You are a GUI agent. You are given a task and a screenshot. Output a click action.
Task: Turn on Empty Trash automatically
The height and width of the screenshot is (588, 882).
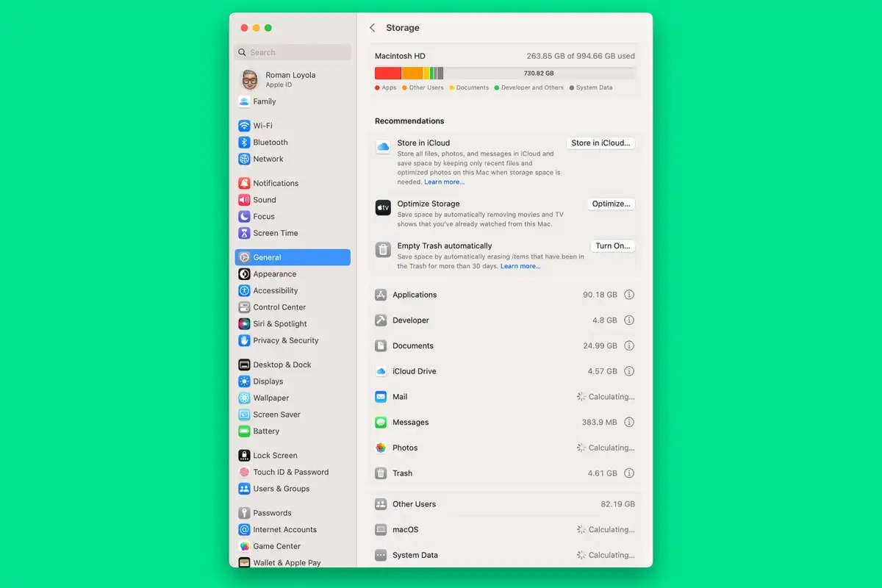point(613,246)
